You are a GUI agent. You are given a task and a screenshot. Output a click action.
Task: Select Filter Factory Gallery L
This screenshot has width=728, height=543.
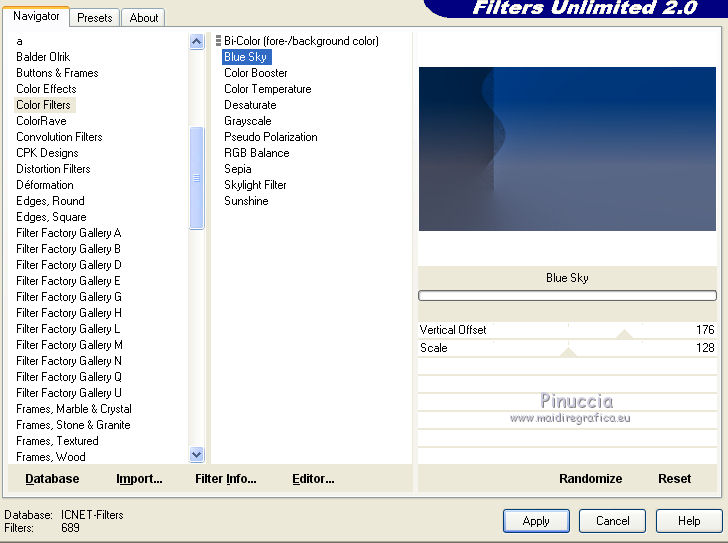click(x=68, y=329)
